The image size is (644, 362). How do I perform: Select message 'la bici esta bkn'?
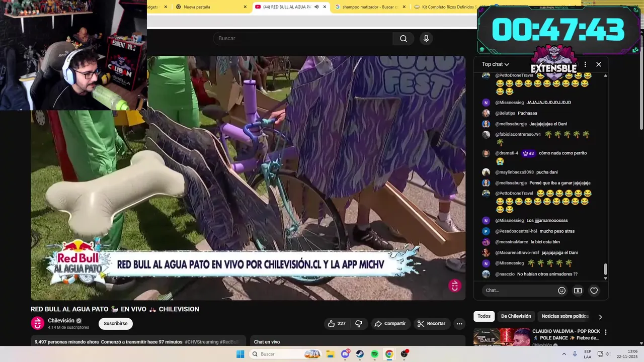[545, 242]
